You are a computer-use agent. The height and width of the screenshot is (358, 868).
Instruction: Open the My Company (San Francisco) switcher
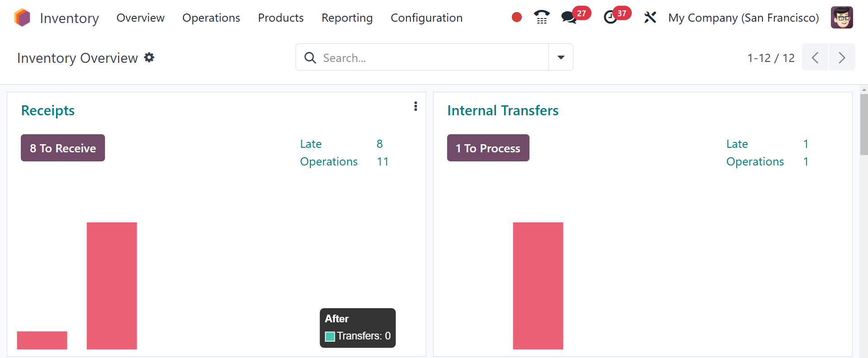(743, 18)
